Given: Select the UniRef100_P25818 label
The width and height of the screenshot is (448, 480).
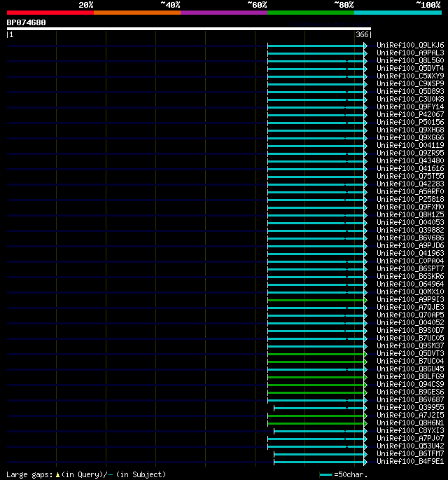Looking at the screenshot, I should click(x=410, y=199).
